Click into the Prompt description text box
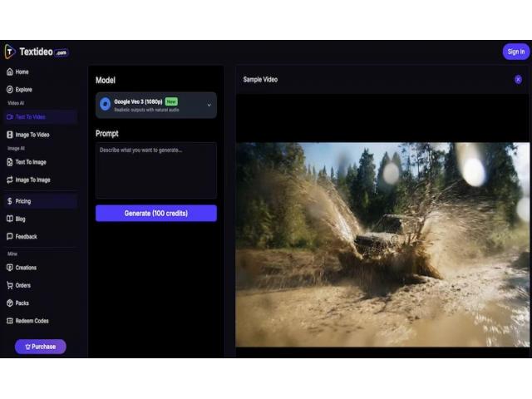Image resolution: width=532 pixels, height=399 pixels. (x=156, y=170)
